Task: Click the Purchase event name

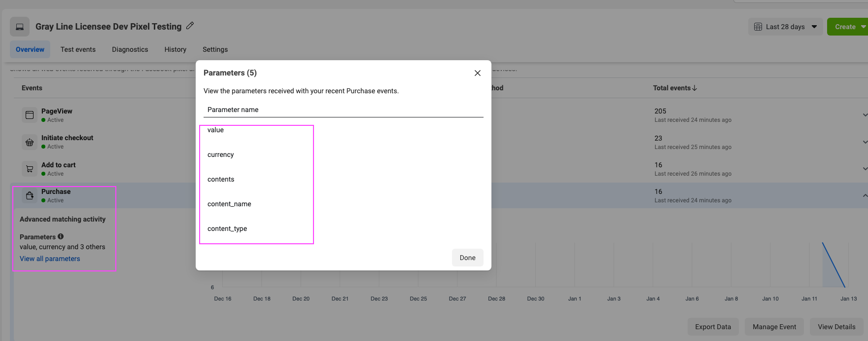Action: point(56,191)
